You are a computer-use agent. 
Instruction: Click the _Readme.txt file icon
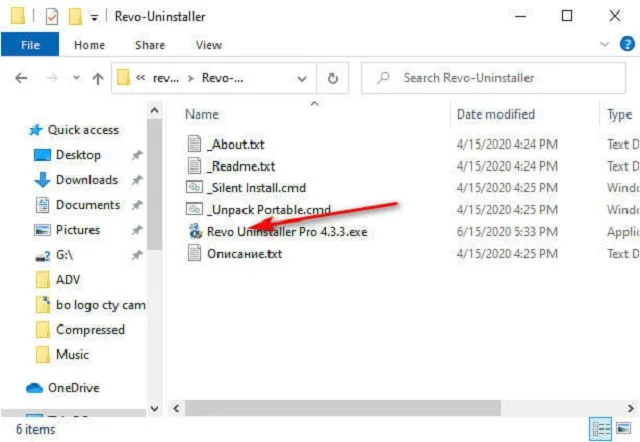pyautogui.click(x=194, y=166)
